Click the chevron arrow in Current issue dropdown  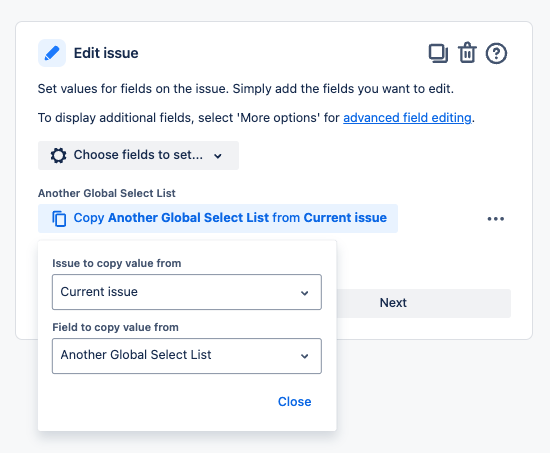click(304, 293)
